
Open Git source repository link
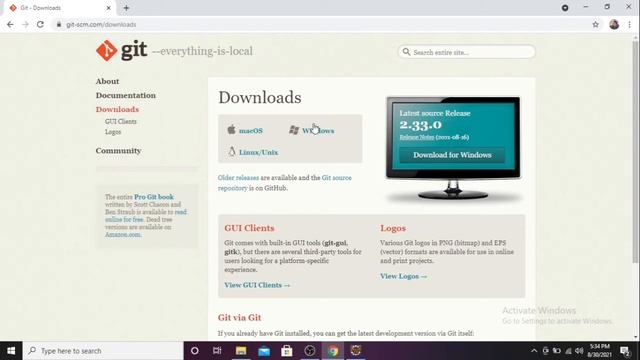284,183
